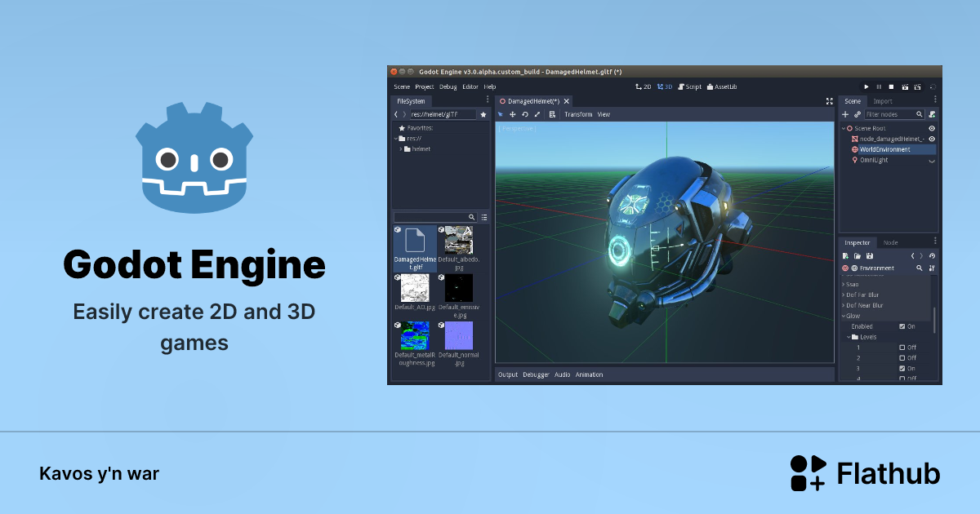Add a child node with the plus icon

pyautogui.click(x=844, y=114)
